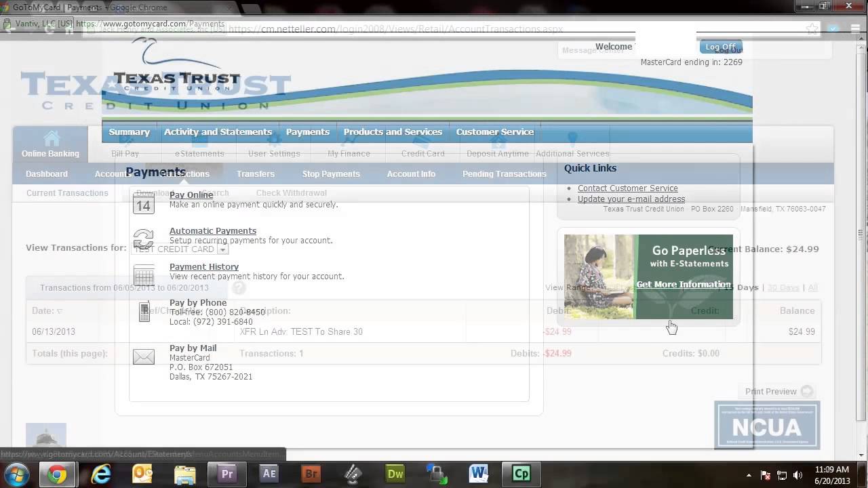
Task: Click the Pay Online calendar icon
Action: (143, 203)
